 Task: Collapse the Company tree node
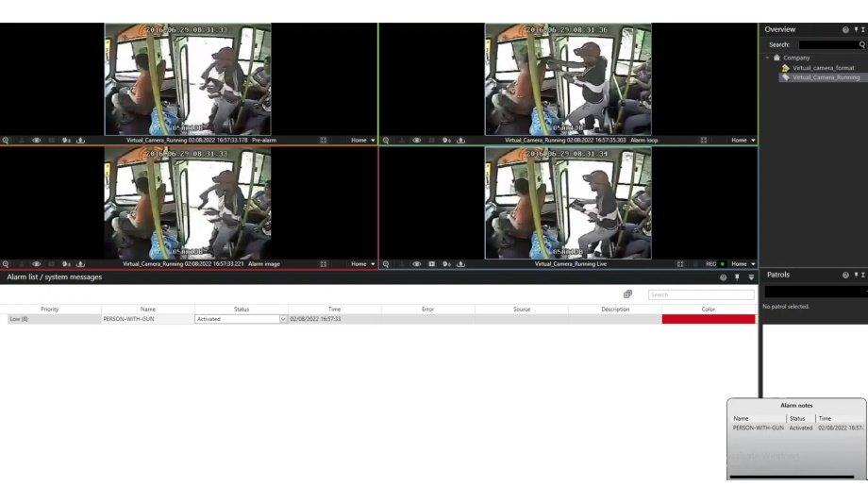(x=767, y=58)
